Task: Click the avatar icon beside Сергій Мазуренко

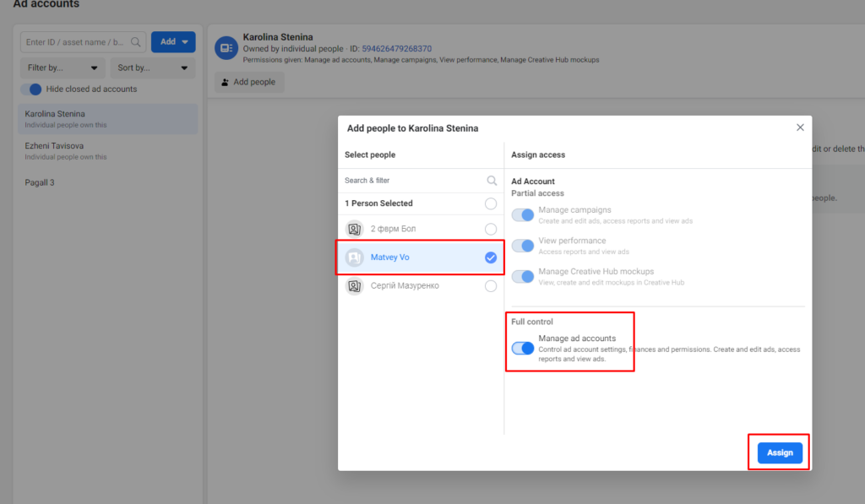Action: (356, 285)
